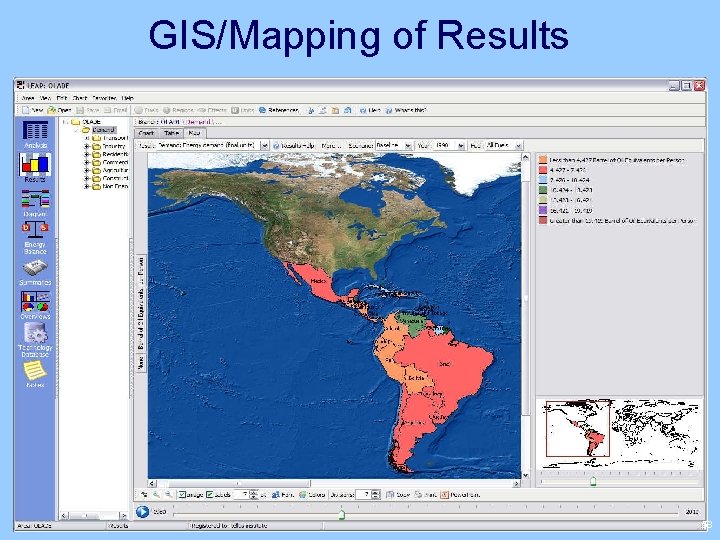Image resolution: width=720 pixels, height=540 pixels.
Task: Click the Help toolbar button
Action: (370, 110)
